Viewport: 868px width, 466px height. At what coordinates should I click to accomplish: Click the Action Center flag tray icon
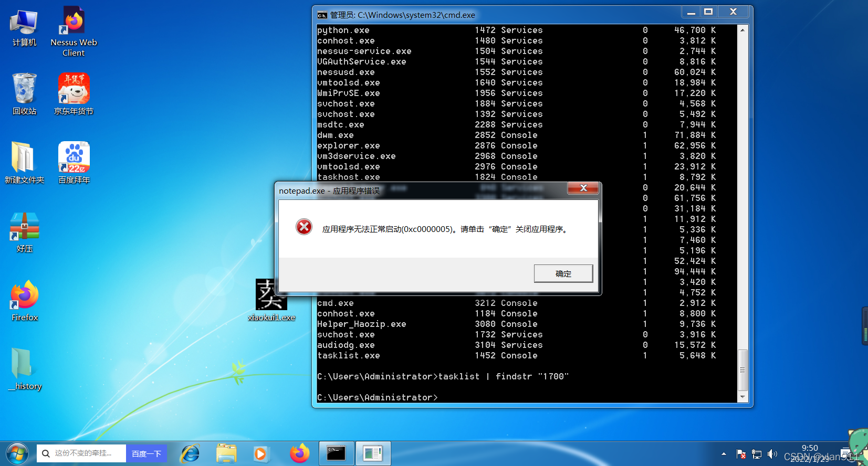[x=741, y=454]
